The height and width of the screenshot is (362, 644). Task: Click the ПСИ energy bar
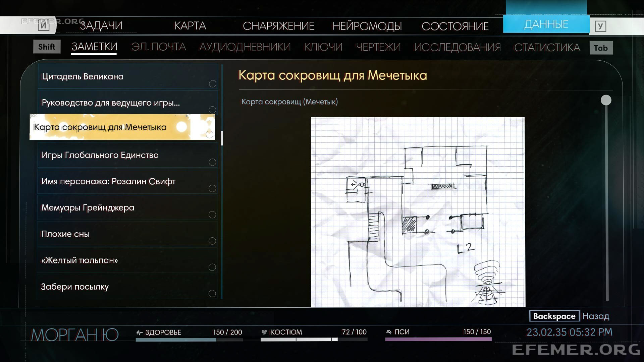pos(438,339)
